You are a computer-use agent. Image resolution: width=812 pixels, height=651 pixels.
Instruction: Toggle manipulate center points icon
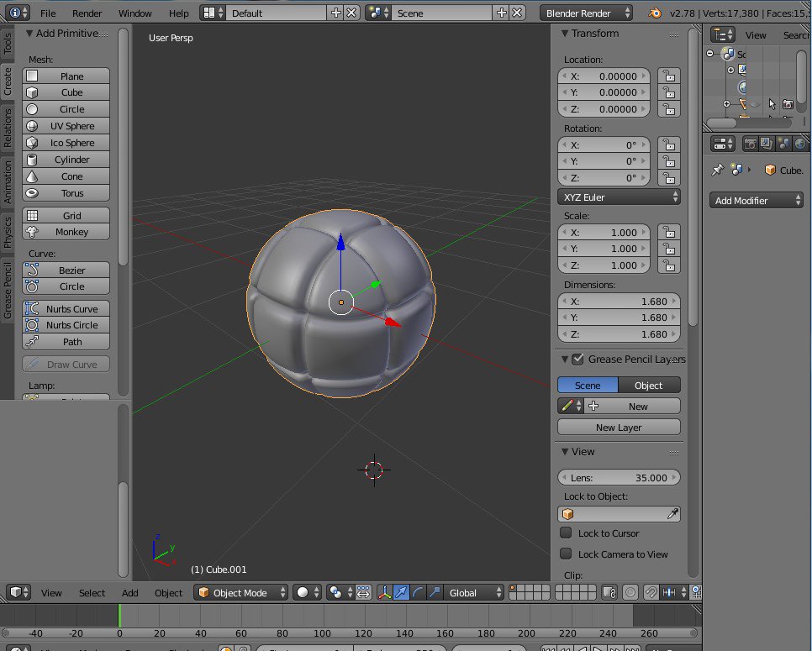tap(363, 592)
